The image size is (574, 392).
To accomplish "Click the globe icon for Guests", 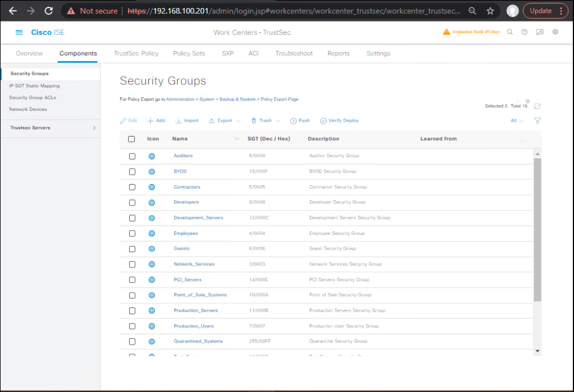I will click(x=152, y=249).
